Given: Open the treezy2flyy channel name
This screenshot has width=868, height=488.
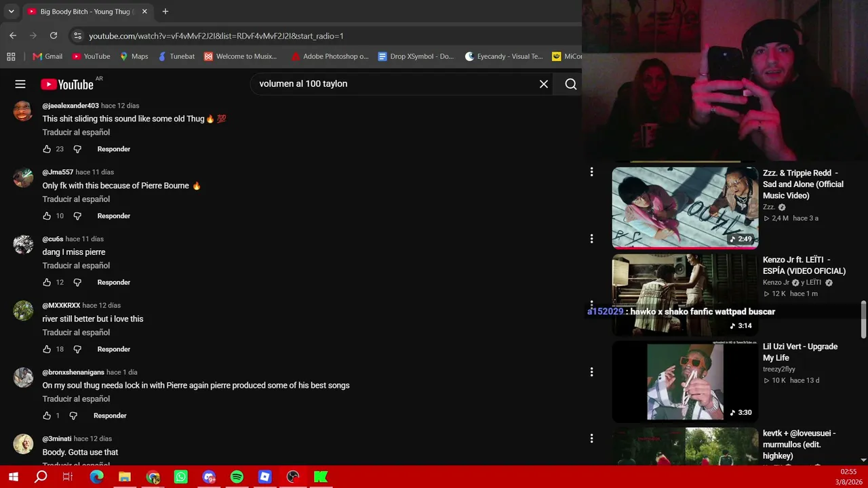Looking at the screenshot, I should (779, 369).
